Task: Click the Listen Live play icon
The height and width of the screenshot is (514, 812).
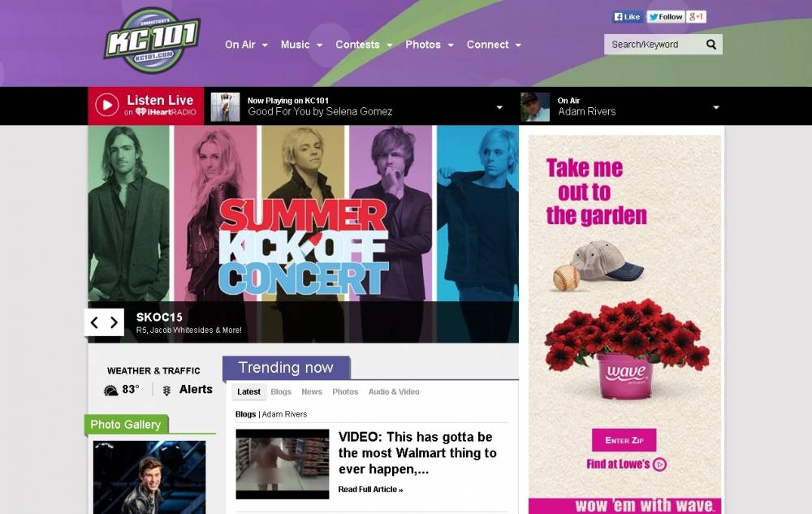Action: (x=107, y=105)
